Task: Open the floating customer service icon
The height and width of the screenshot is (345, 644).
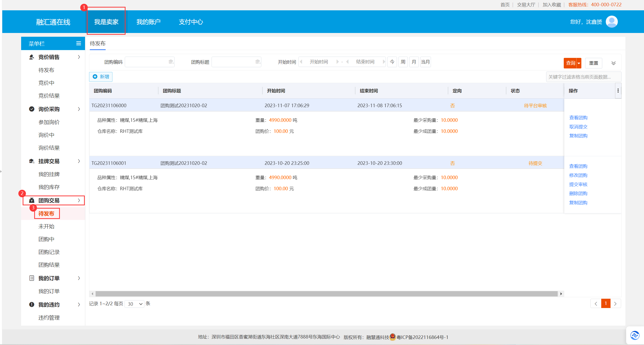Action: point(635,335)
